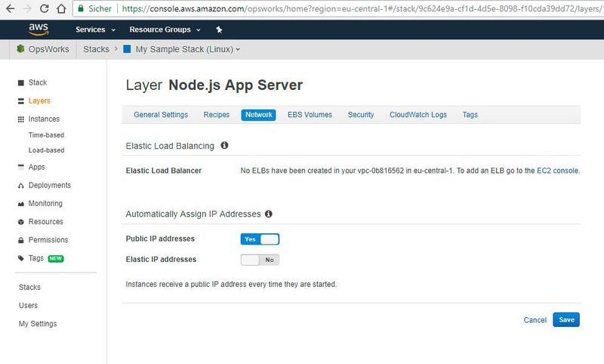Image resolution: width=604 pixels, height=364 pixels.
Task: Open Instances in the sidebar
Action: (44, 119)
